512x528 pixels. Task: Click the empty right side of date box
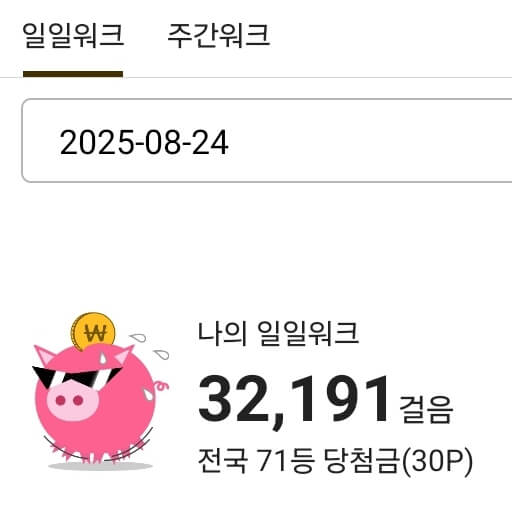(371, 141)
